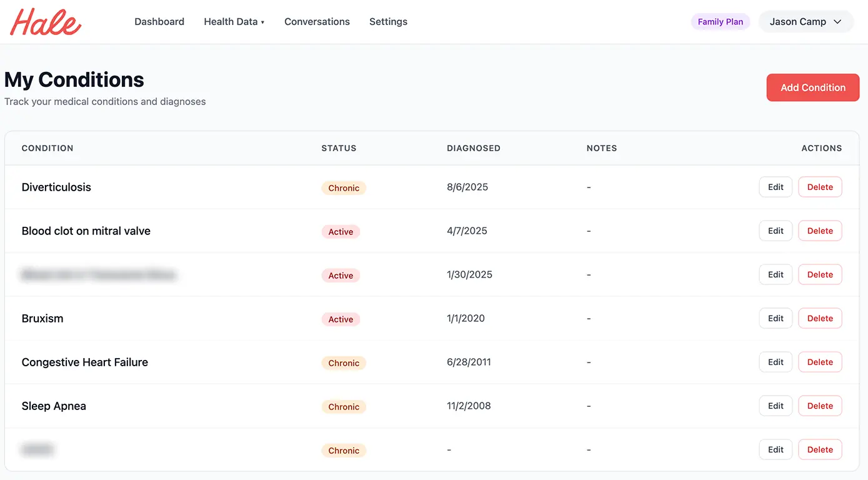The height and width of the screenshot is (480, 868).
Task: Delete the Diverticulosis condition
Action: click(820, 187)
